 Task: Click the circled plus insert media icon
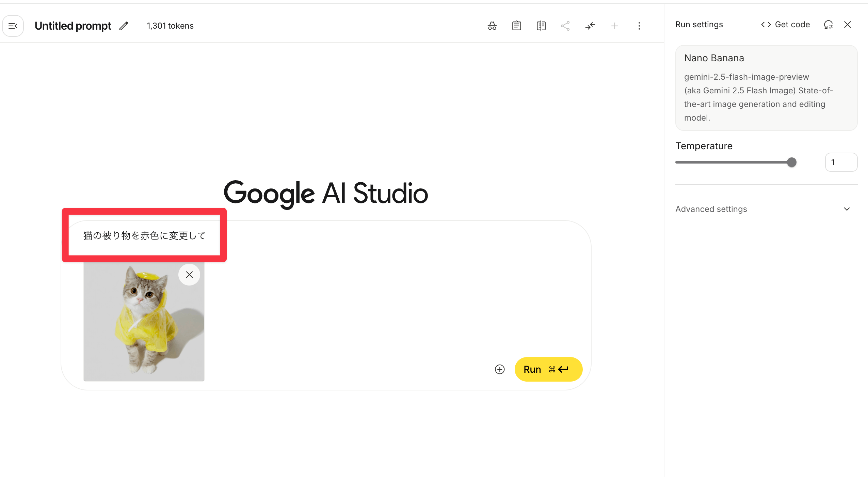pos(499,369)
